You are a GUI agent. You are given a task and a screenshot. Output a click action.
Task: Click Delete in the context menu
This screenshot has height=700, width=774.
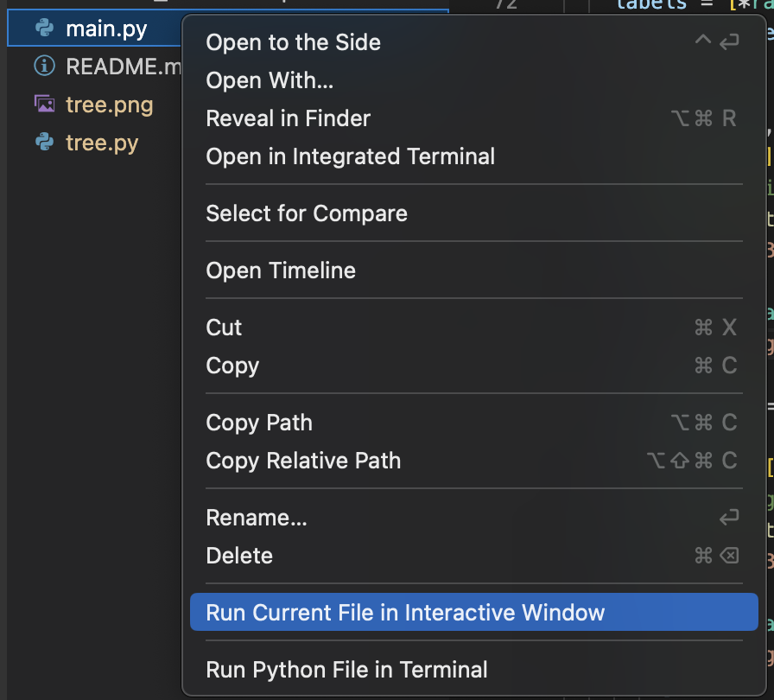click(x=474, y=556)
